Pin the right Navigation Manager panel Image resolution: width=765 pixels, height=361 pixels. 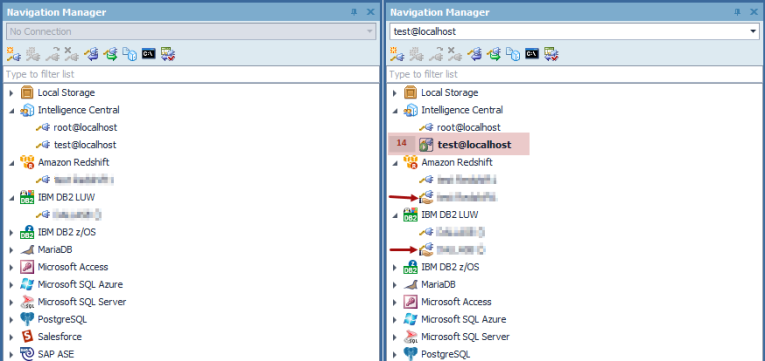coord(738,12)
